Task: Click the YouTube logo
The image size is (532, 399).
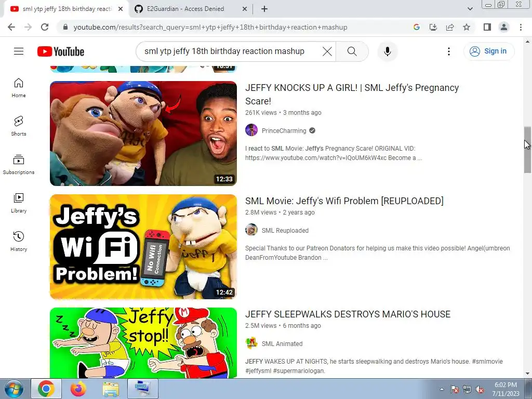Action: (61, 51)
